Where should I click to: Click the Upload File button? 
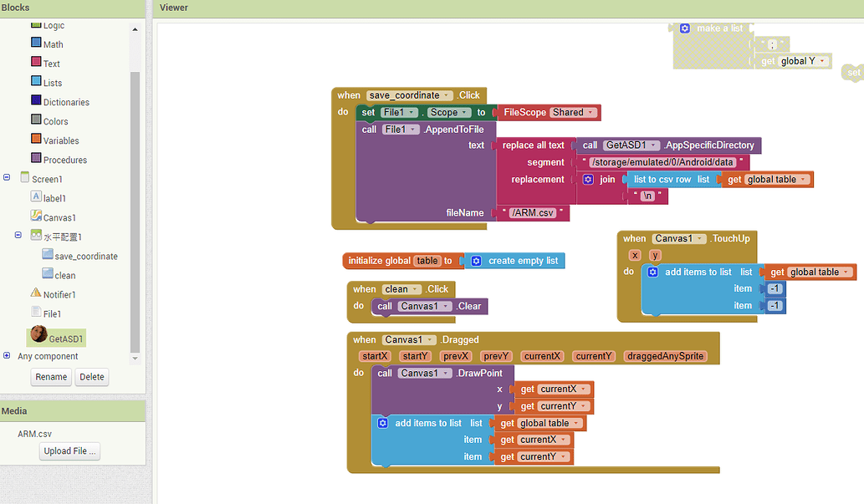coord(69,451)
